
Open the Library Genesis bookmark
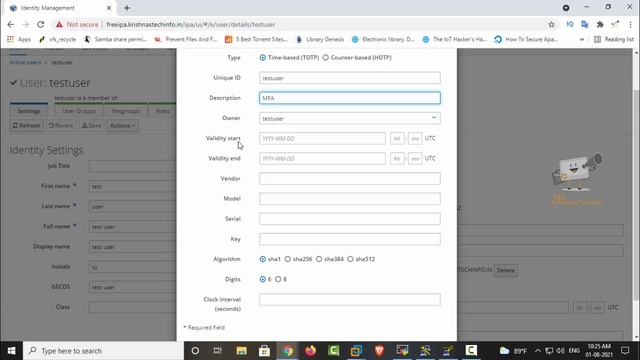coord(320,39)
